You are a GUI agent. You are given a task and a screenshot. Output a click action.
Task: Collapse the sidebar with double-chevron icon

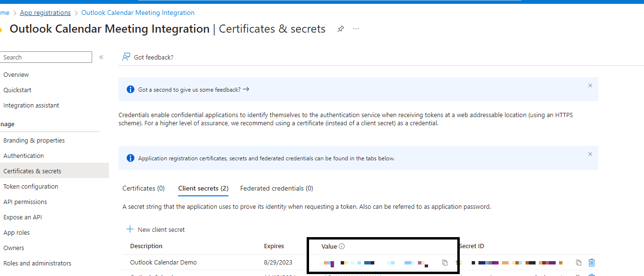point(101,57)
